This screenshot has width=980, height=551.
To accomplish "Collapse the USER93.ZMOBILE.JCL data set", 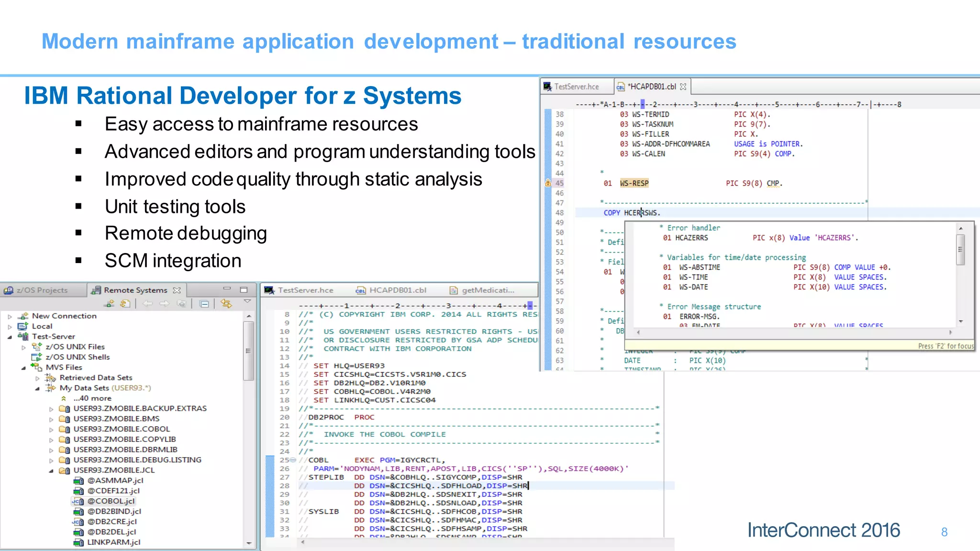I will coord(51,471).
